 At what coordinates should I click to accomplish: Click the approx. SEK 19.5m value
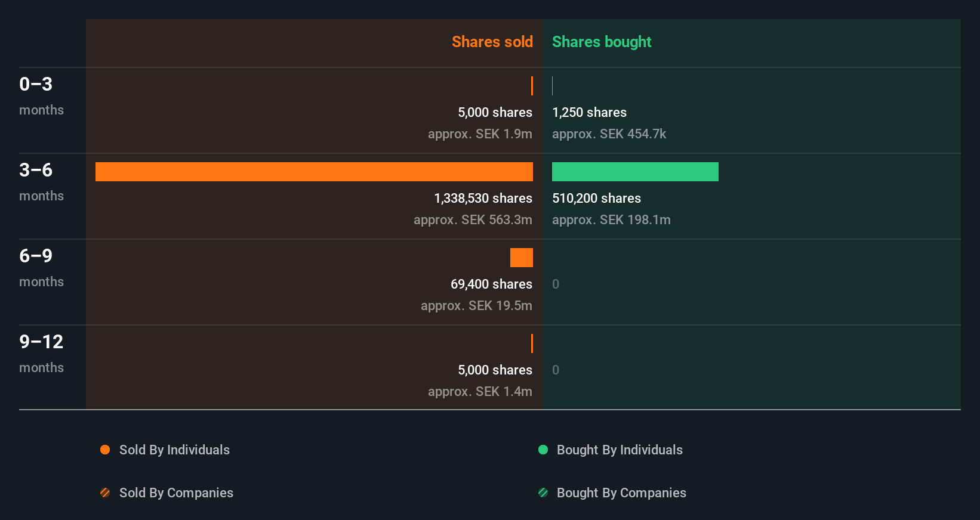(476, 305)
